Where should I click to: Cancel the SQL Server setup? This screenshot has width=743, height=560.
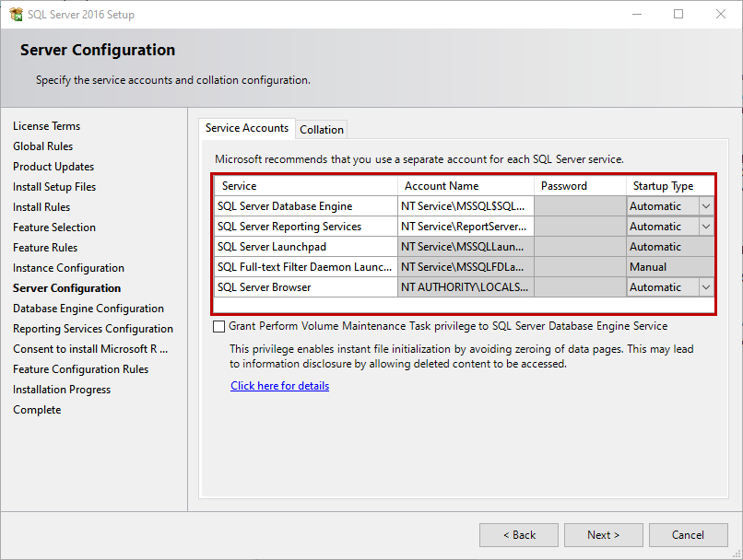pyautogui.click(x=688, y=535)
